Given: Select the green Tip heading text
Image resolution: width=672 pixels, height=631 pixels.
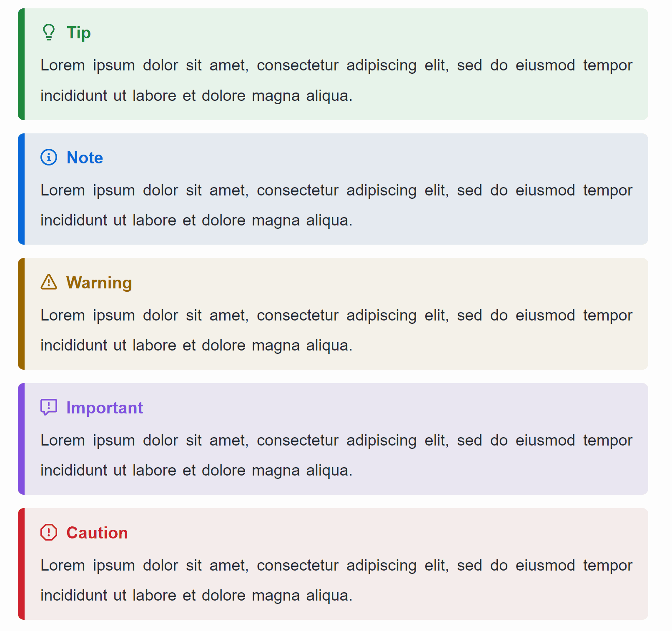Looking at the screenshot, I should coord(79,33).
